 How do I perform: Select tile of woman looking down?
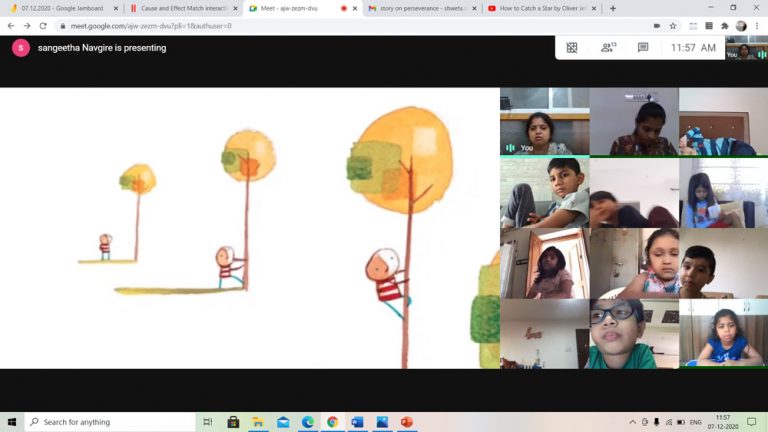[634, 121]
